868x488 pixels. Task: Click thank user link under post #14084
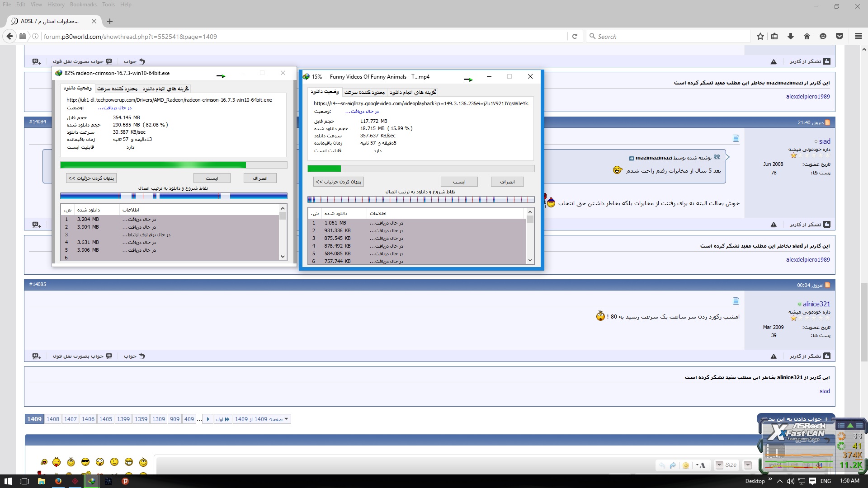coord(810,225)
